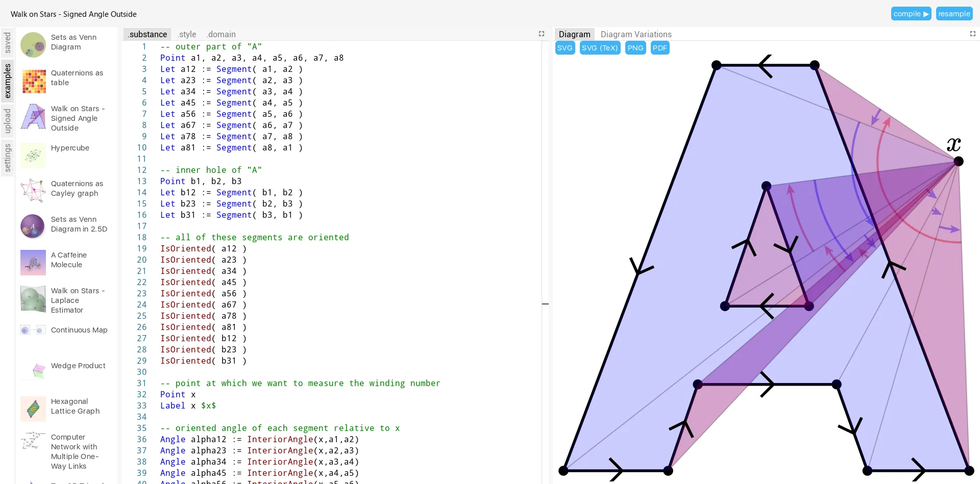Screen dimensions: 980x484
Task: Click the compile button
Action: tap(911, 13)
